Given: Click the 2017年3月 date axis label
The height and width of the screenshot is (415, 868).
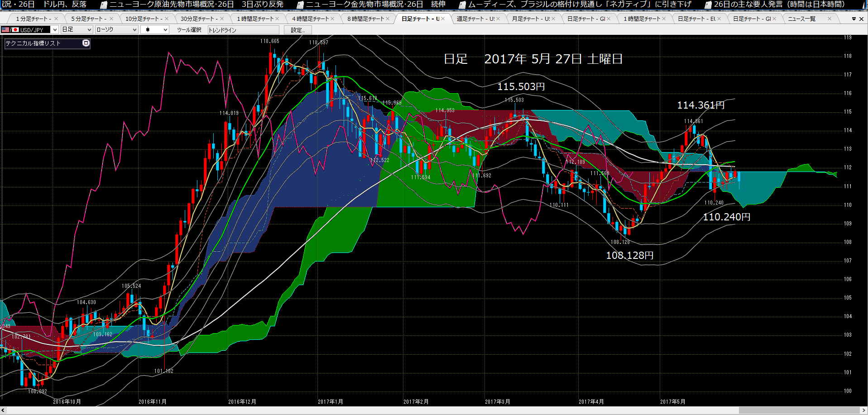Looking at the screenshot, I should click(x=498, y=402).
